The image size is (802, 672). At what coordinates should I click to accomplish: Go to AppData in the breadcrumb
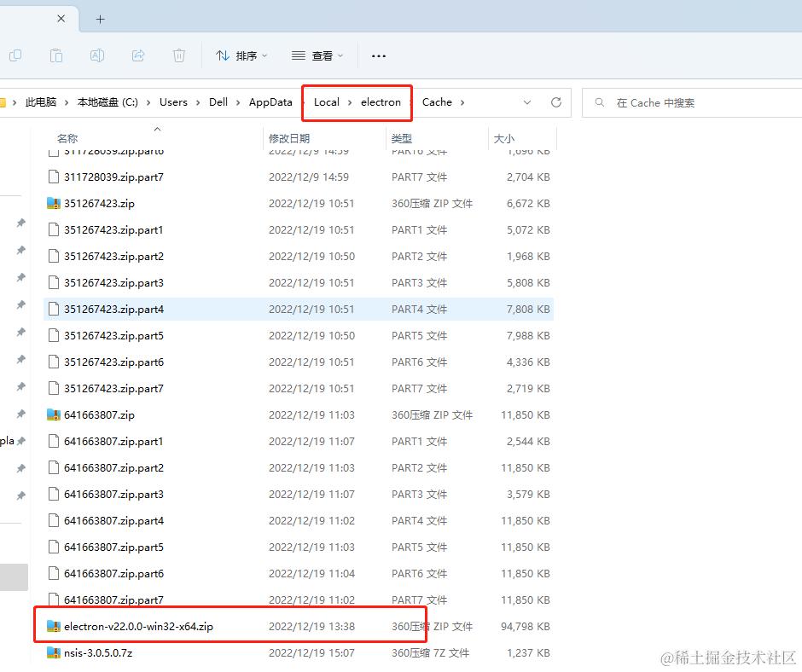[270, 102]
